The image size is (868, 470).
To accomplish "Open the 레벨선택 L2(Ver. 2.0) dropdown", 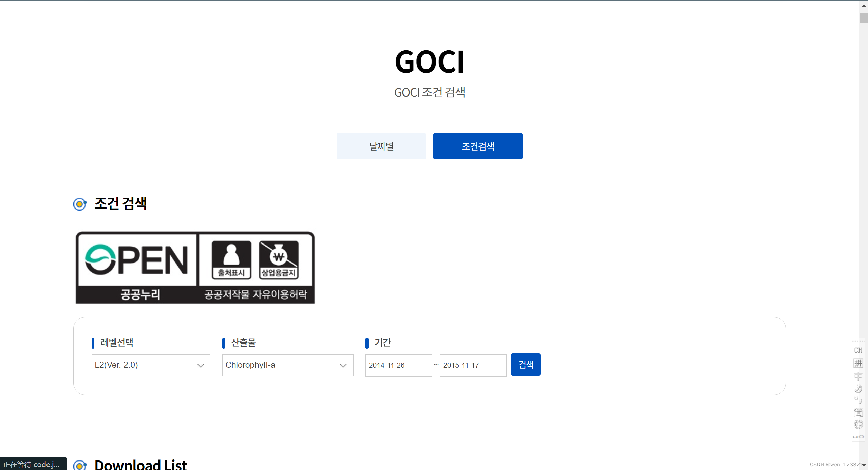I will 151,365.
